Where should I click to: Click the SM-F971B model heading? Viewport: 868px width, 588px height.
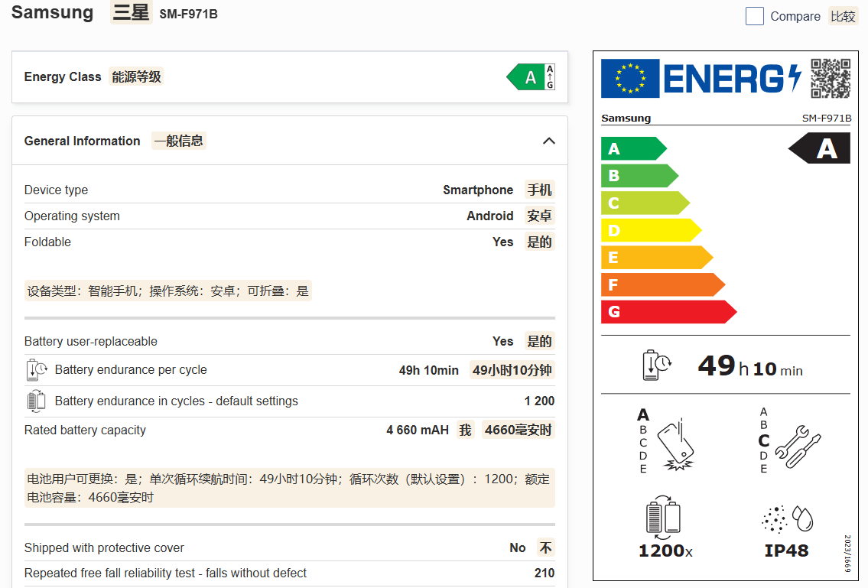(188, 15)
